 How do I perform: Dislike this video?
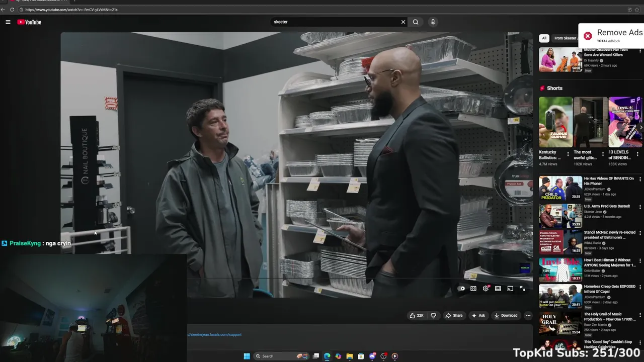click(x=433, y=316)
